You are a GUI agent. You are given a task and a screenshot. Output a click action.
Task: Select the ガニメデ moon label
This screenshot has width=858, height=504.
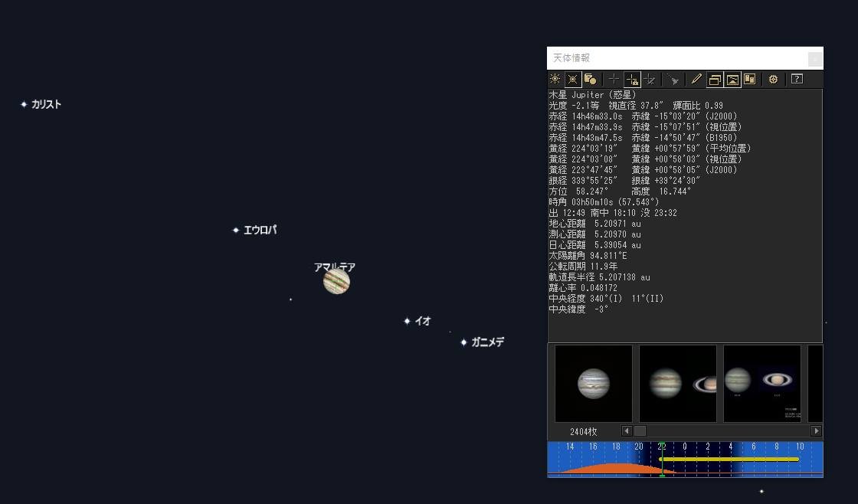tap(487, 342)
